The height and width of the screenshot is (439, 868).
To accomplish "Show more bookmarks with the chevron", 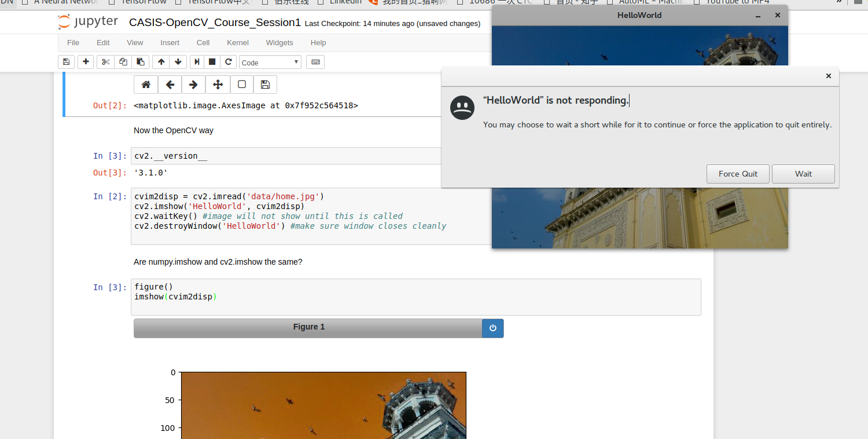I will tap(839, 2).
